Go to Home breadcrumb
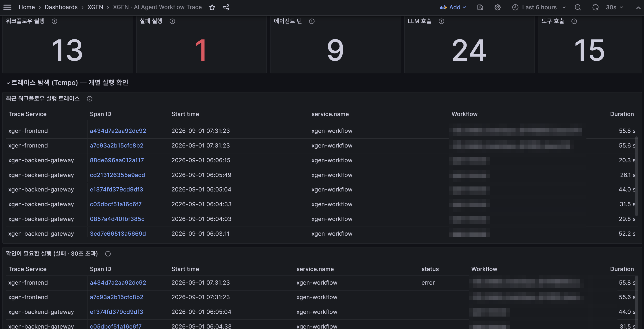Viewport: 644px width, 329px height. pos(27,7)
